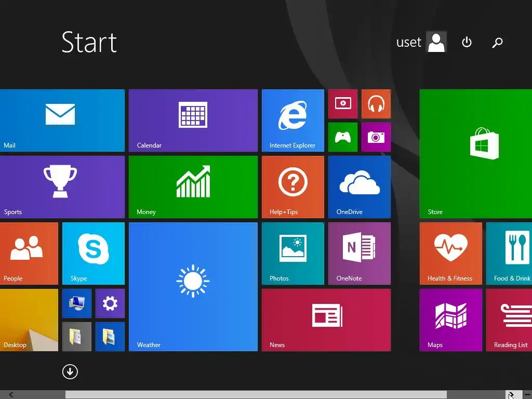Open the Documents folder tile on gray
This screenshot has height=399, width=532.
(x=77, y=337)
